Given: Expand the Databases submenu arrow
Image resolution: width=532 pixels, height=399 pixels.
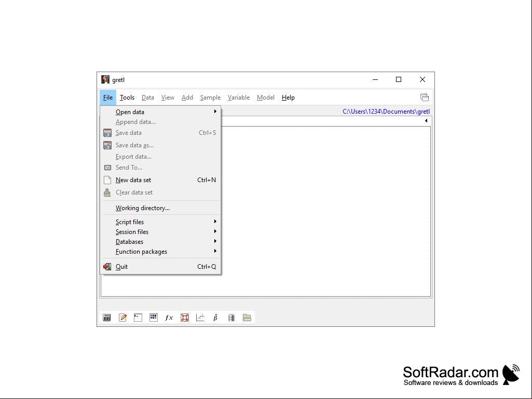Looking at the screenshot, I should pos(215,241).
